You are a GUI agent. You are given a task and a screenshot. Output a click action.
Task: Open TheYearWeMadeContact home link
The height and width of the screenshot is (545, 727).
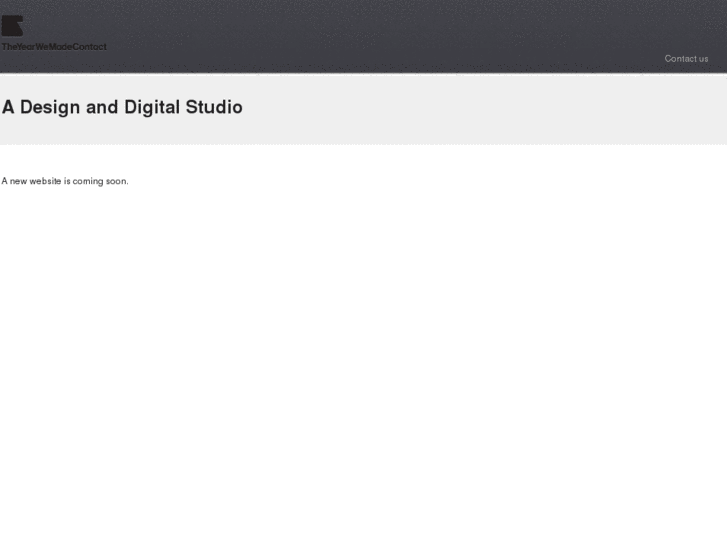pyautogui.click(x=54, y=47)
